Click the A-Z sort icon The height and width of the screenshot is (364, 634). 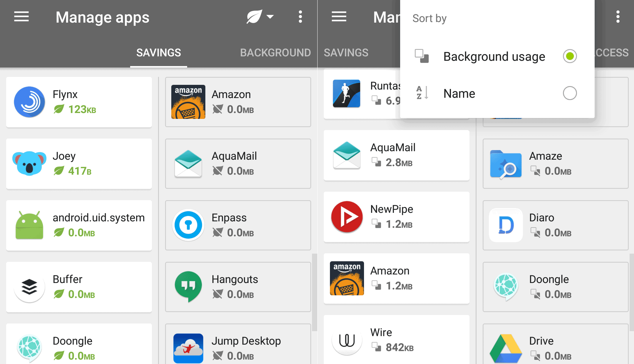coord(422,93)
